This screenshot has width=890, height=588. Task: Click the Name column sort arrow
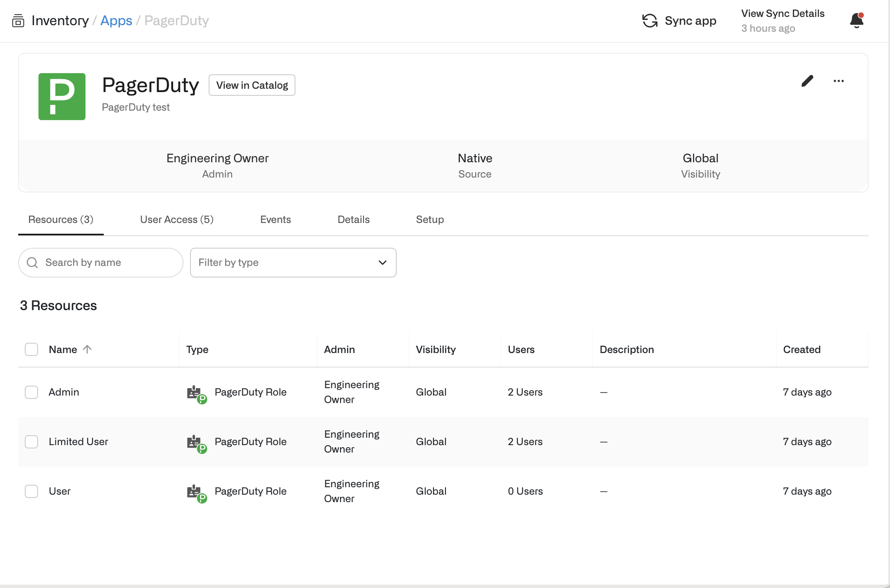click(87, 349)
